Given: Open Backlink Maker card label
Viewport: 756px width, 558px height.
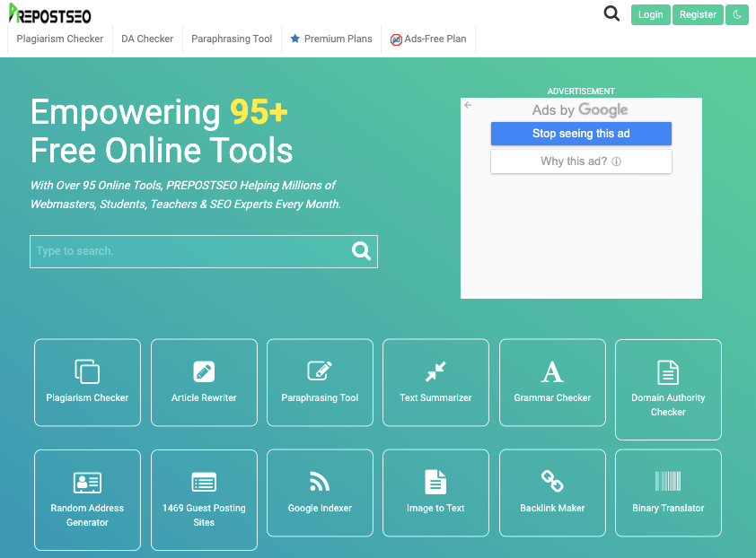Looking at the screenshot, I should coord(552,509).
